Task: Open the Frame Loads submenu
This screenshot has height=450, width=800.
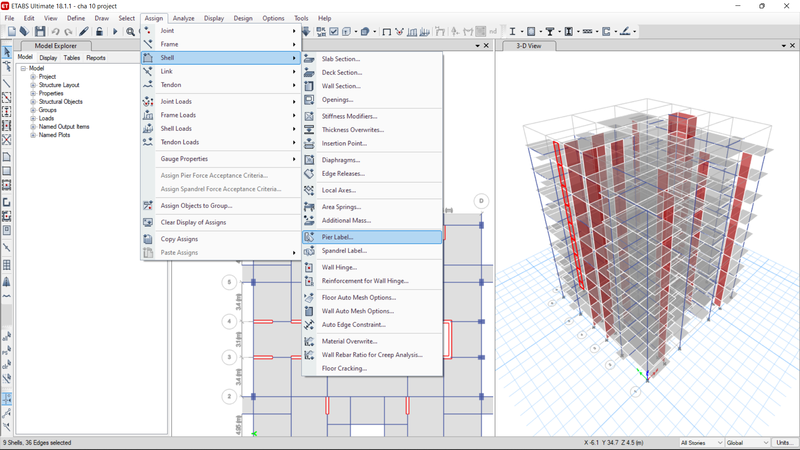Action: tap(221, 115)
